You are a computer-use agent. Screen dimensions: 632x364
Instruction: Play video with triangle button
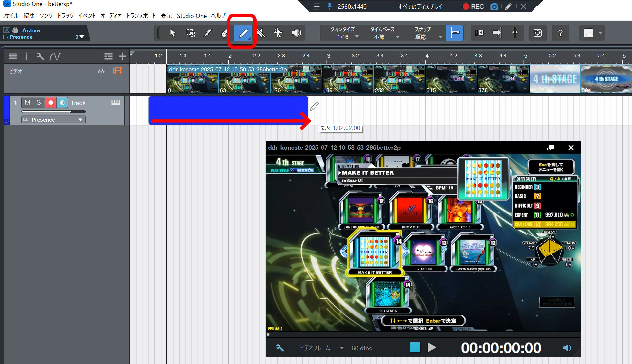click(x=432, y=347)
